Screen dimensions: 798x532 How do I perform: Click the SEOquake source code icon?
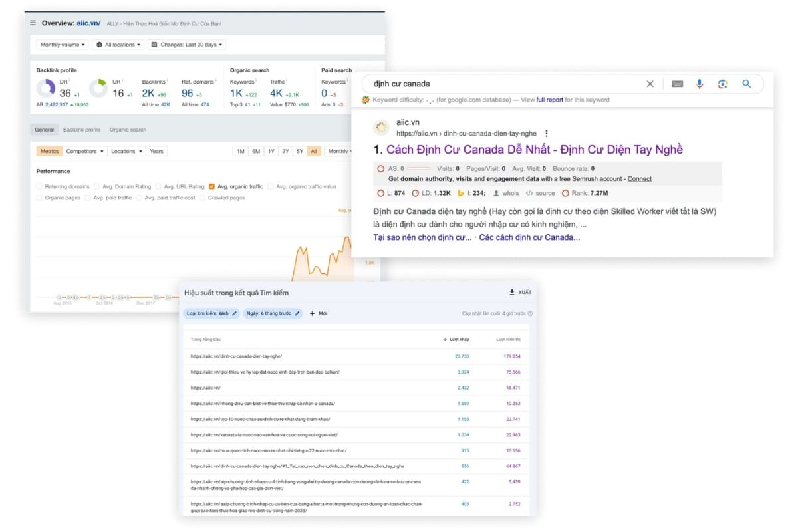pyautogui.click(x=529, y=193)
